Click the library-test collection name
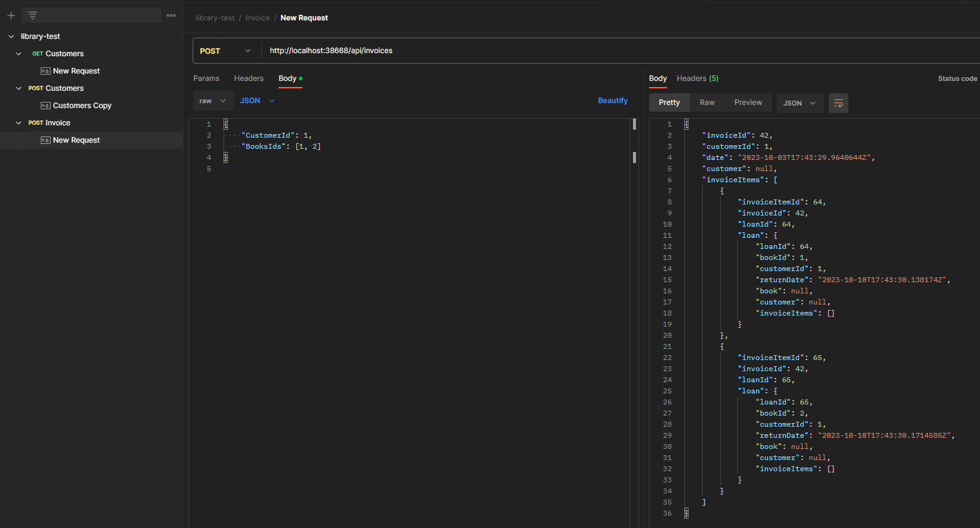 click(x=40, y=36)
